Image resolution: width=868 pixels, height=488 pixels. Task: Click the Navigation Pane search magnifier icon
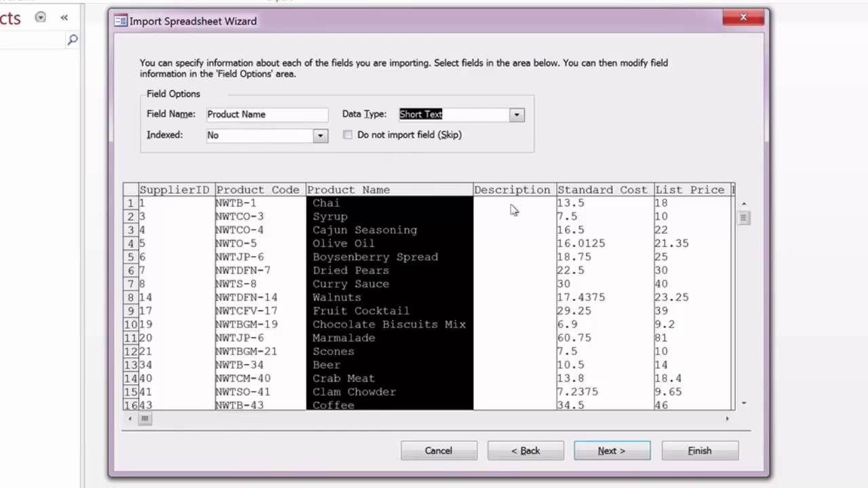click(72, 40)
